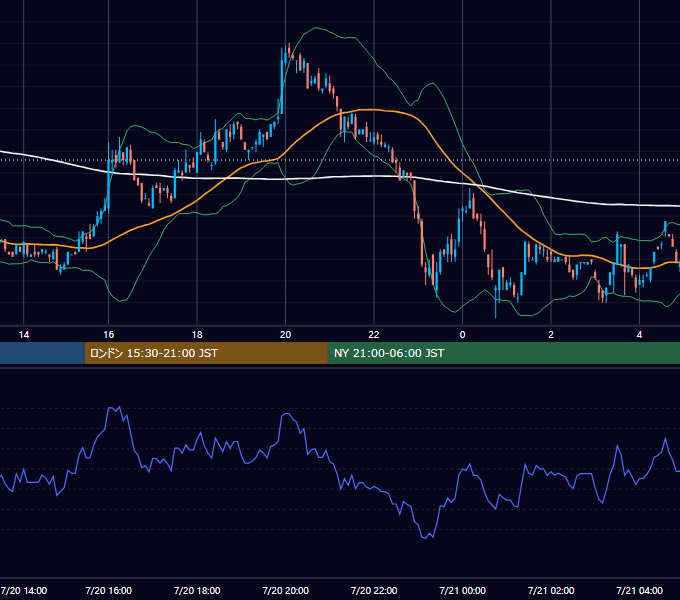Click the 7/20 14:00 oscillator time label
This screenshot has height=600, width=680.
coord(24,590)
